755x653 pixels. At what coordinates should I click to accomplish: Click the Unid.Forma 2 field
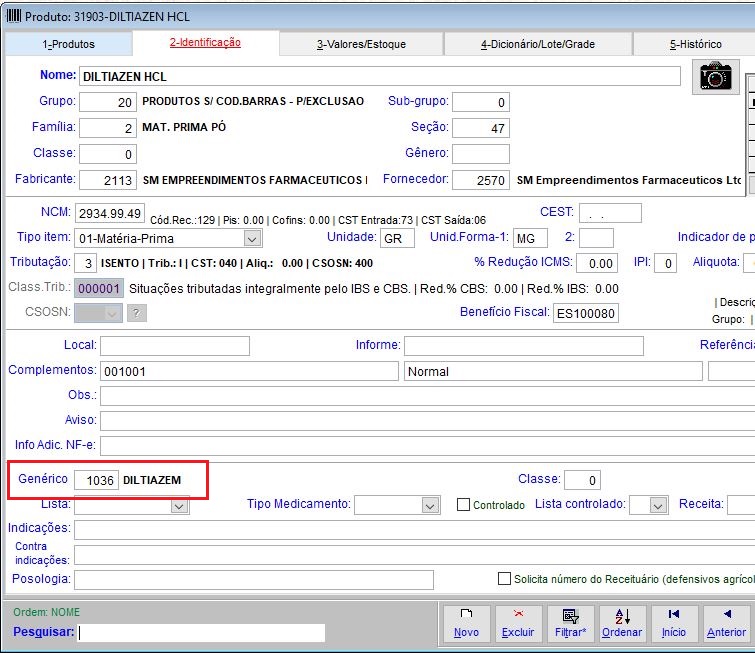click(596, 238)
